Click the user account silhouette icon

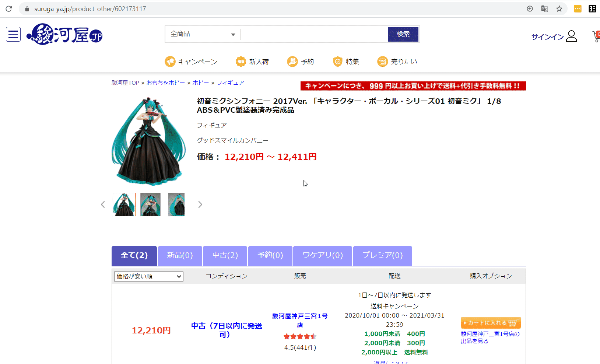click(571, 36)
